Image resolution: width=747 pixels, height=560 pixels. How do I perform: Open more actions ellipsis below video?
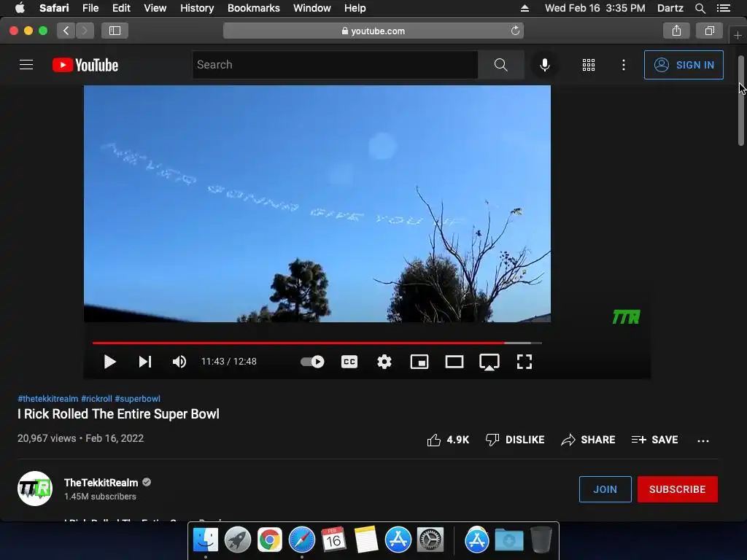[703, 440]
